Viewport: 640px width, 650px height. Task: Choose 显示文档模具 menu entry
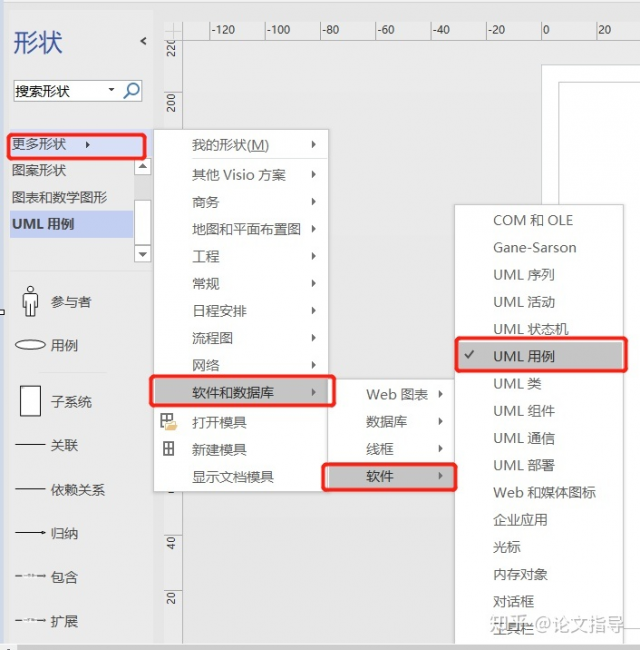pyautogui.click(x=241, y=476)
